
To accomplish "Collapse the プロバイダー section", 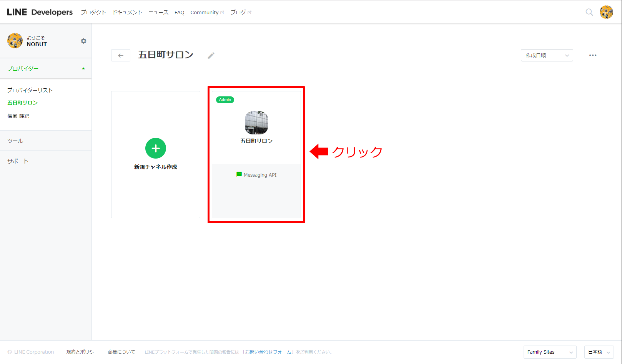I will coord(46,68).
